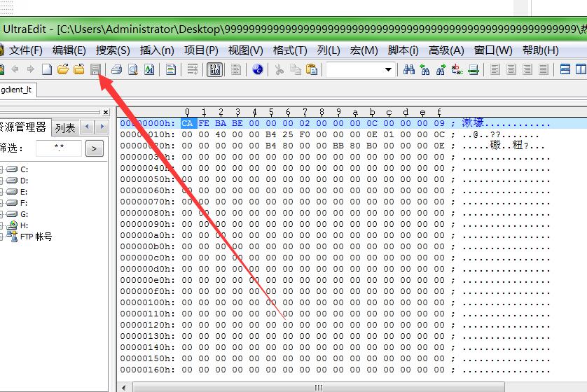This screenshot has width=587, height=392.
Task: Click the Cut scissors icon
Action: click(x=279, y=69)
